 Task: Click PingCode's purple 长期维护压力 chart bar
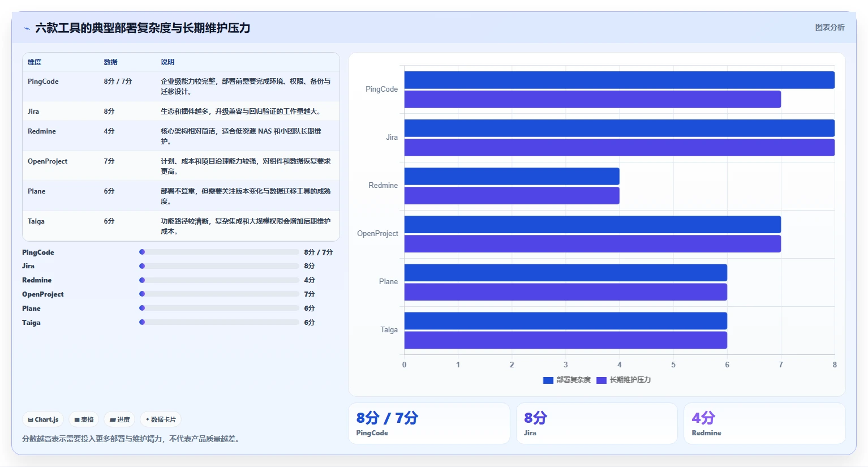(x=592, y=99)
